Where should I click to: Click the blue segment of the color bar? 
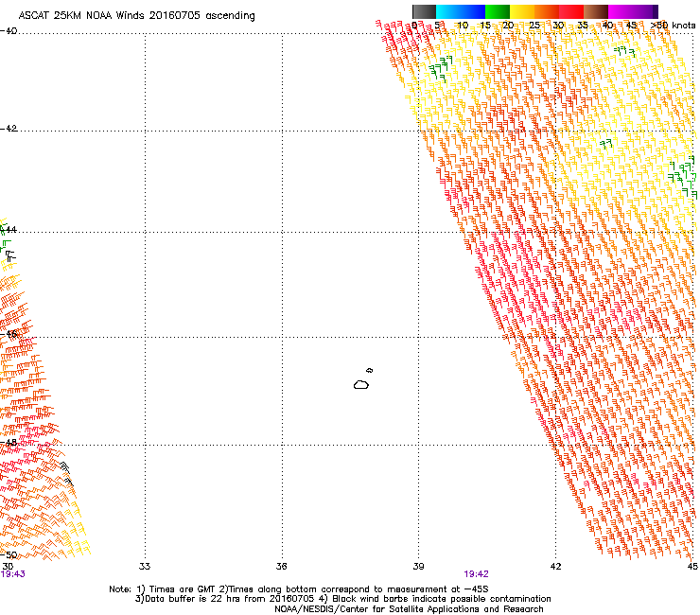(473, 11)
